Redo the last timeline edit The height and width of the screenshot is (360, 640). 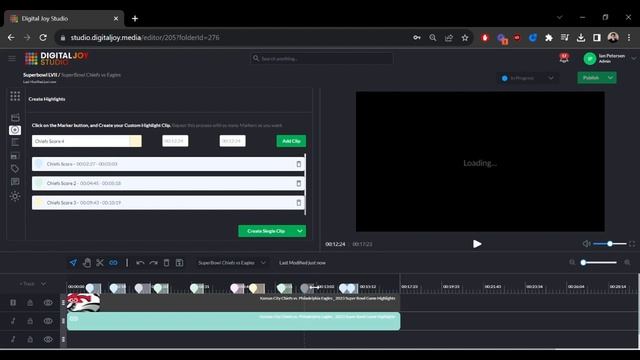(x=153, y=263)
